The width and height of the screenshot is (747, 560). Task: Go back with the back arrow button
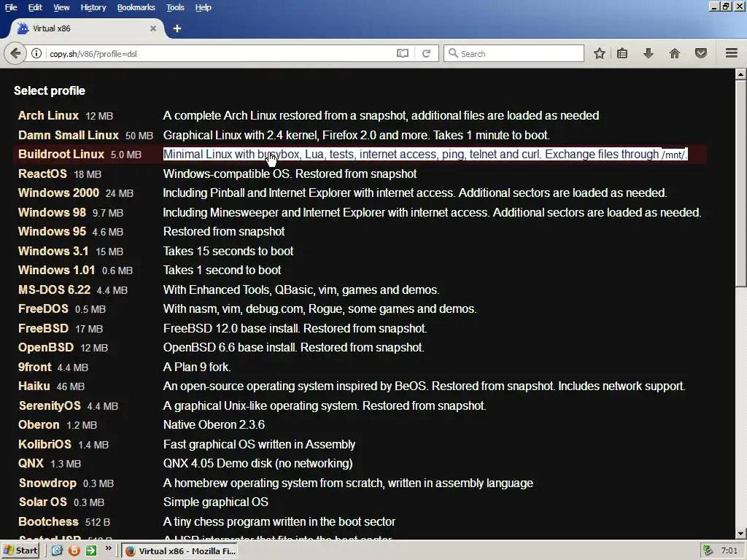15,53
